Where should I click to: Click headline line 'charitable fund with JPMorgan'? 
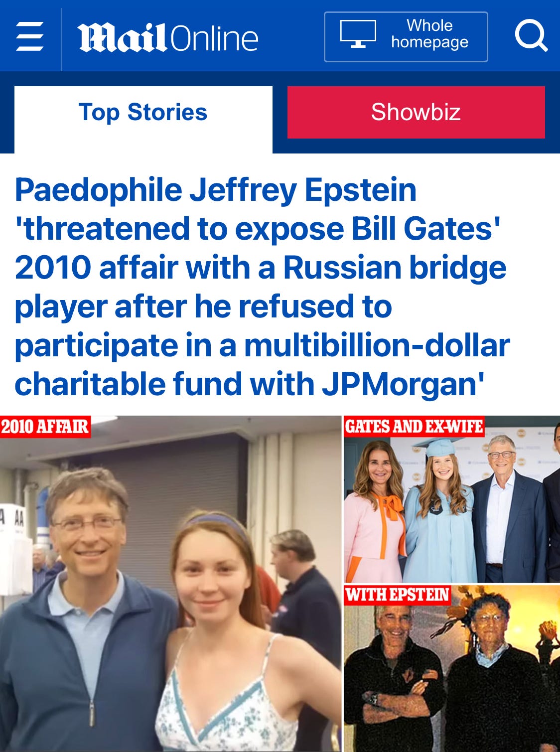tap(250, 384)
